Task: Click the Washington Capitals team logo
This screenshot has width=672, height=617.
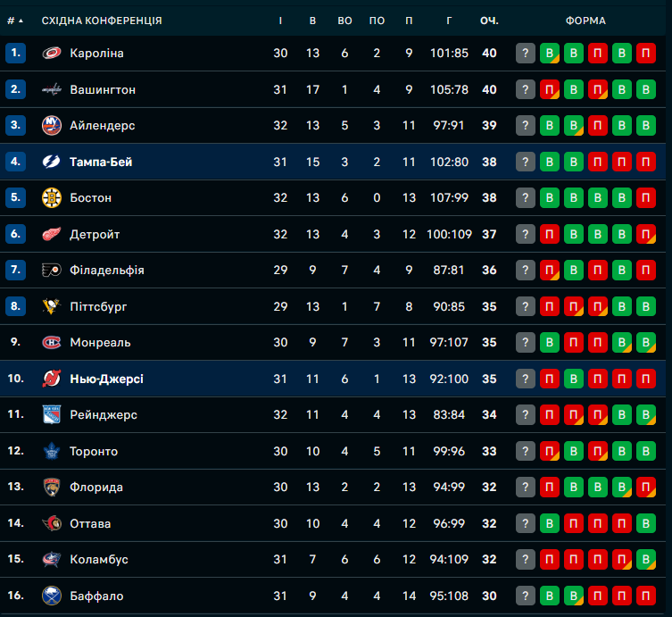Action: click(52, 90)
